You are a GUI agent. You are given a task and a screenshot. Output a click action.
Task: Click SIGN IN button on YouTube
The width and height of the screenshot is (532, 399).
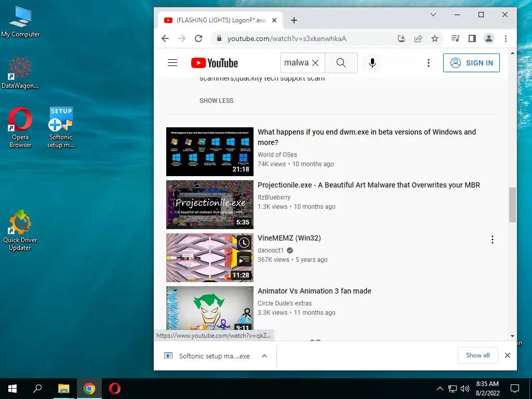click(x=471, y=63)
